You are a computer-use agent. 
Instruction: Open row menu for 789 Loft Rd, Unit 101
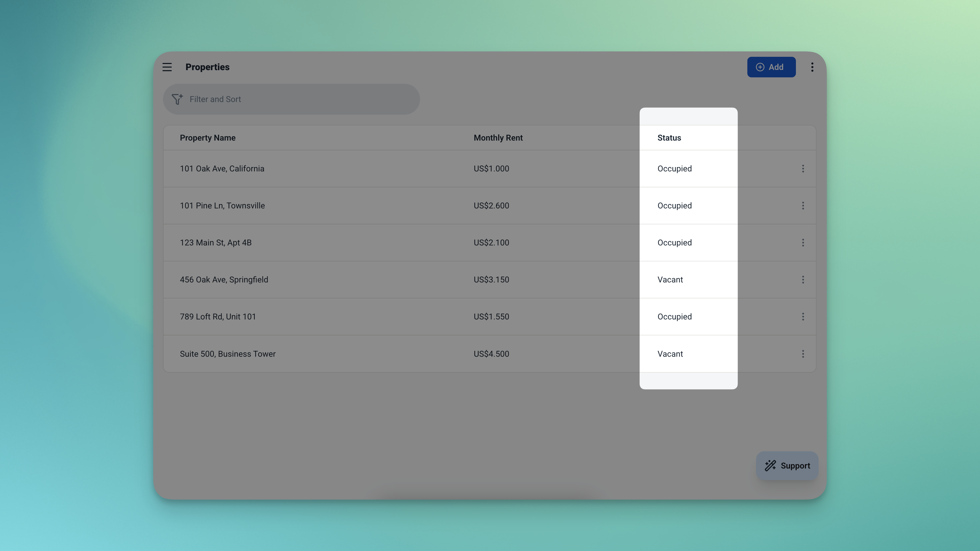803,317
